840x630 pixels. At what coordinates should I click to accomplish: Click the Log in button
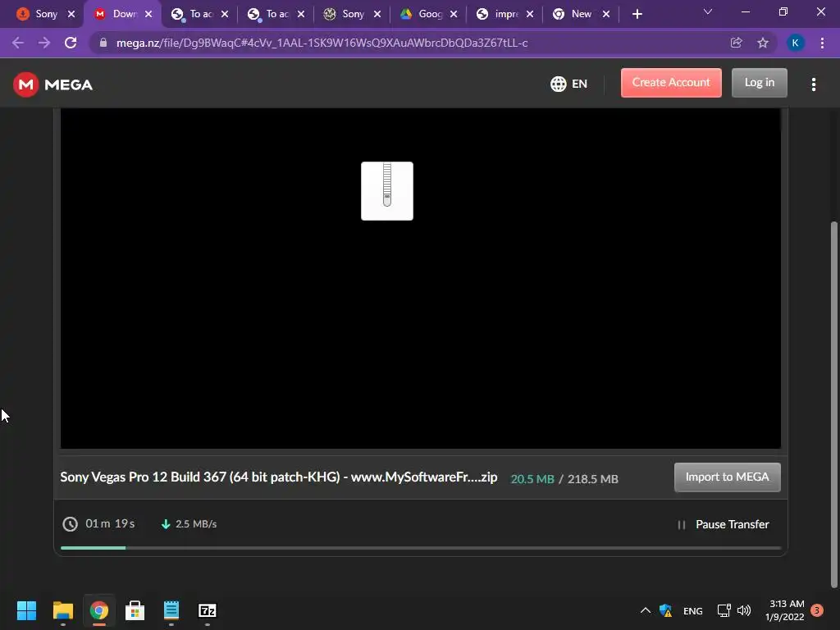pyautogui.click(x=759, y=83)
